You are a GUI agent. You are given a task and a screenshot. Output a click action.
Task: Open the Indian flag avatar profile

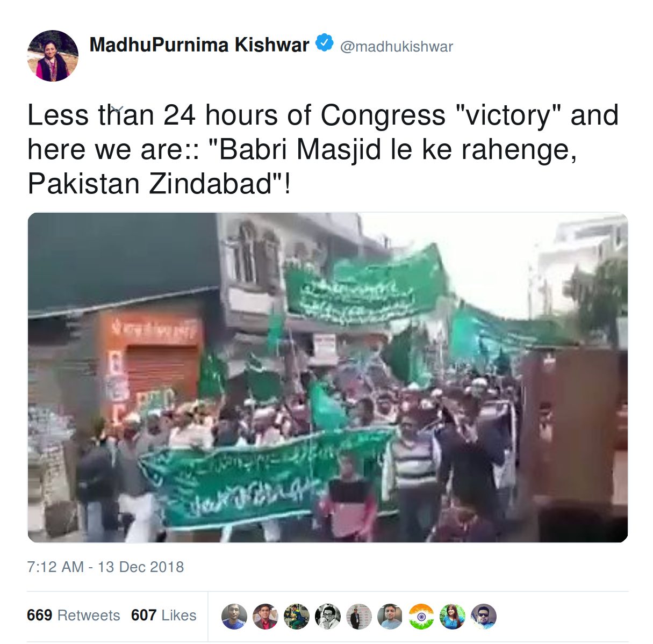(x=421, y=617)
